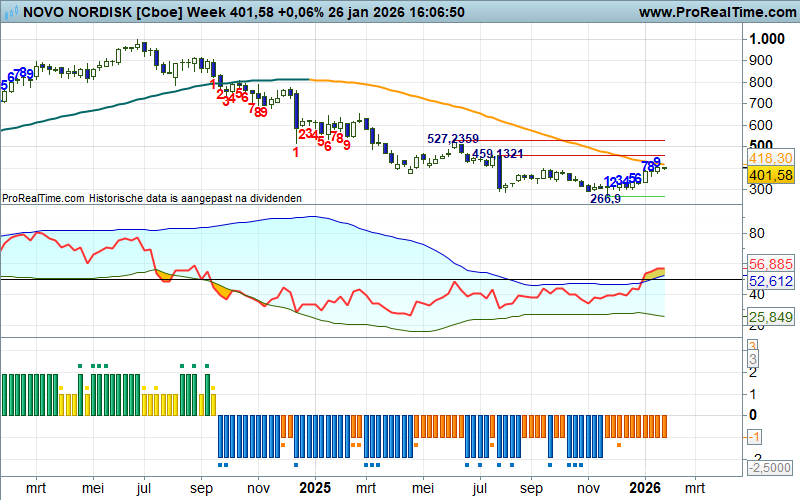This screenshot has width=800, height=500.
Task: Click the 80 level label on oscillator axis
Action: tap(757, 233)
